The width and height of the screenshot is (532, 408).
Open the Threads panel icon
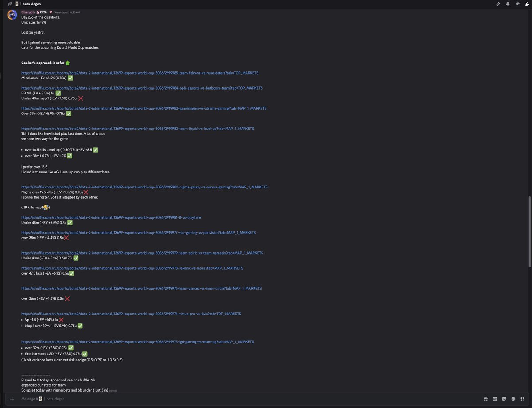(498, 4)
